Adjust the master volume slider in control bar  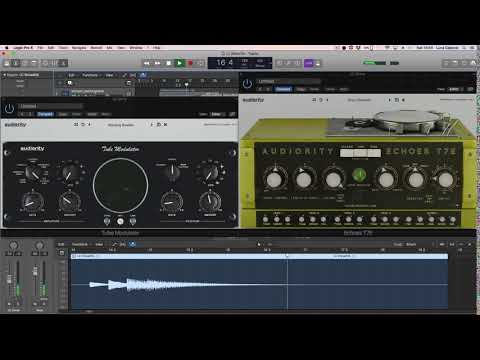(x=375, y=63)
